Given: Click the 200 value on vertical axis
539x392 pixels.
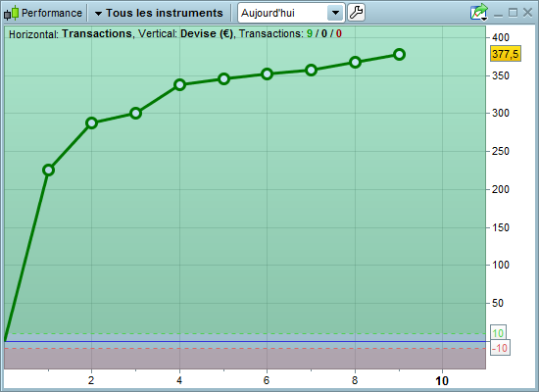Looking at the screenshot, I should [x=501, y=189].
